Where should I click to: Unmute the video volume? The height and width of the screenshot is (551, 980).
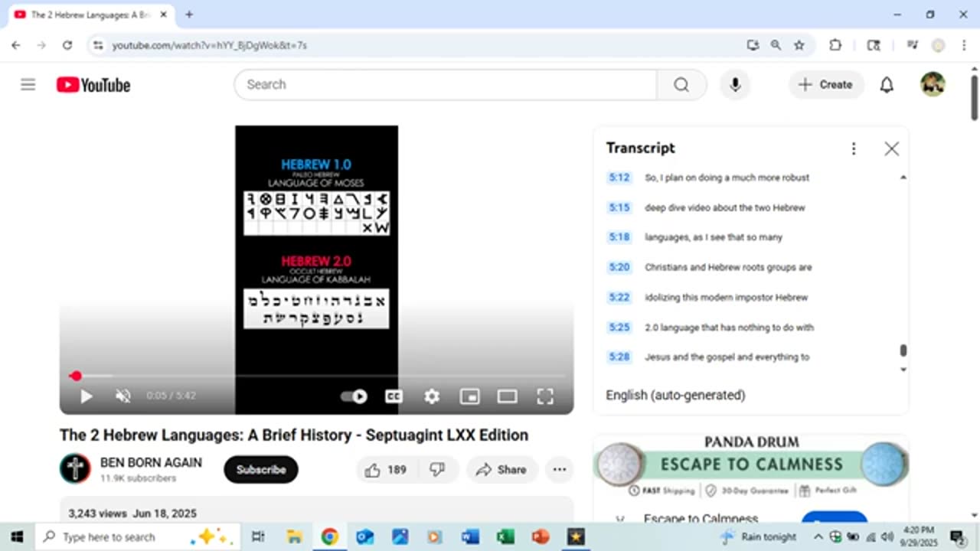pyautogui.click(x=122, y=396)
